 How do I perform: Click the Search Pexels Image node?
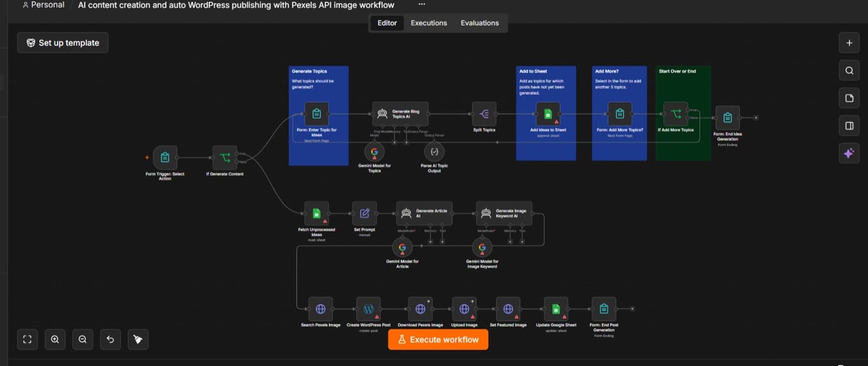click(321, 309)
